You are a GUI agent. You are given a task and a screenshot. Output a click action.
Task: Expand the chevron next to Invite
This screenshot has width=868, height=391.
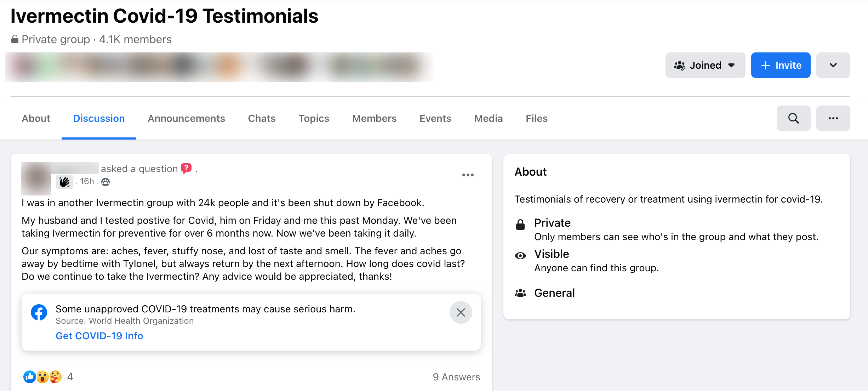[833, 65]
